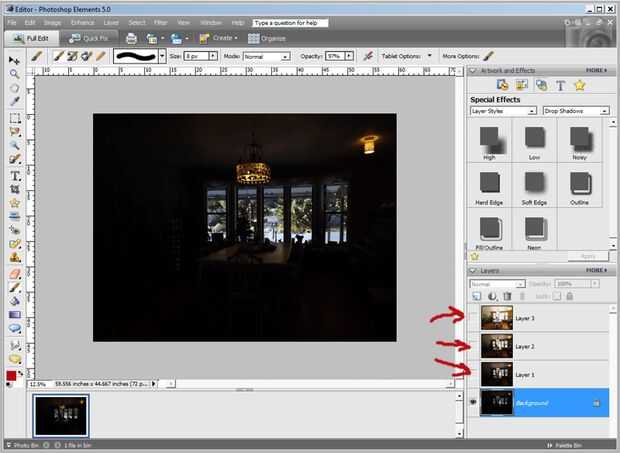Image resolution: width=620 pixels, height=453 pixels.
Task: Show Layer 1 visibility box
Action: pos(473,374)
